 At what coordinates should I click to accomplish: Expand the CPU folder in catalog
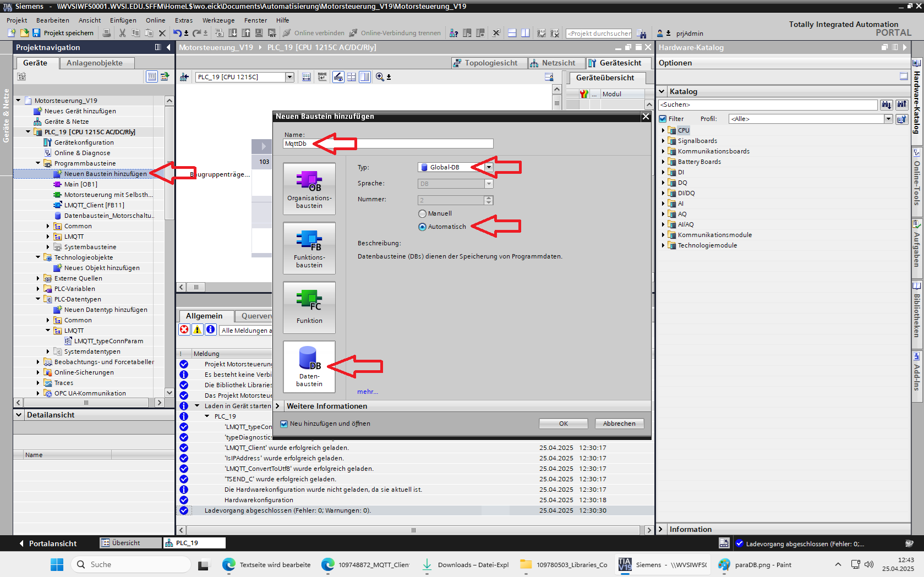point(663,130)
